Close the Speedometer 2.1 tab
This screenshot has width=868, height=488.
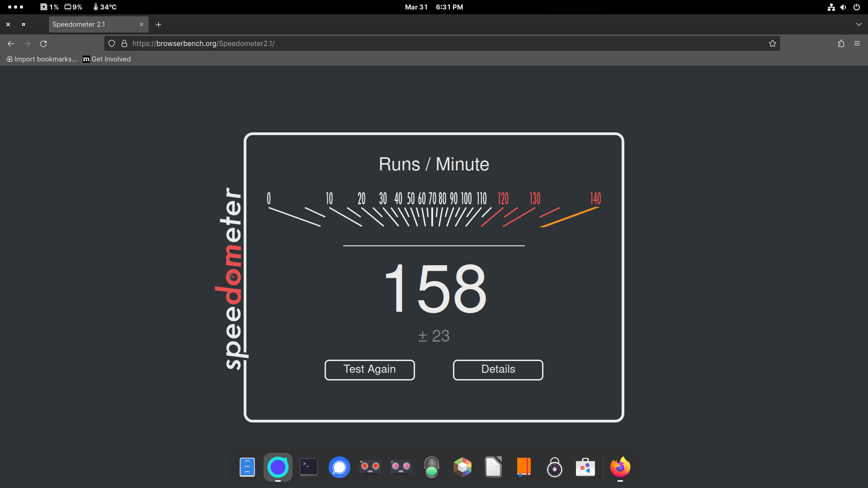142,24
